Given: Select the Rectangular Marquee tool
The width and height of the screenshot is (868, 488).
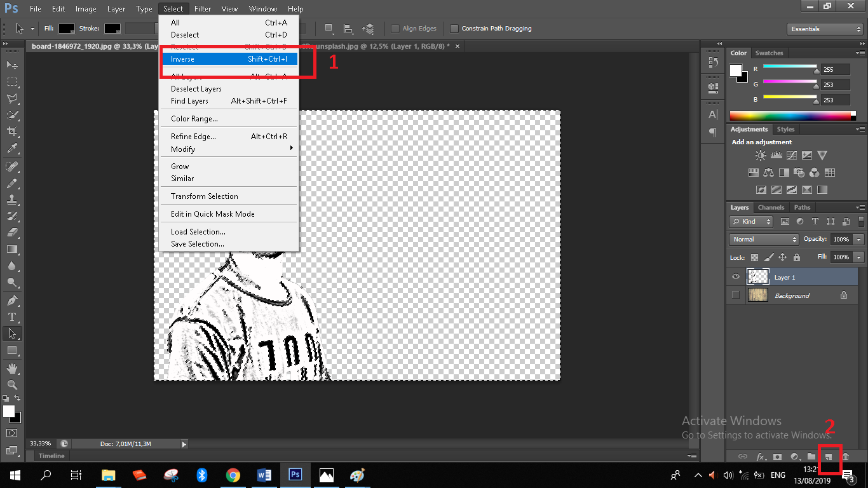Looking at the screenshot, I should click(11, 82).
